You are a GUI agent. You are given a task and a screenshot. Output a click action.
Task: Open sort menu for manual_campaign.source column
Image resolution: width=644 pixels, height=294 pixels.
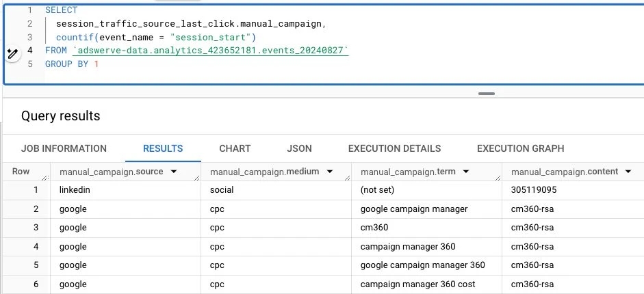(x=173, y=172)
